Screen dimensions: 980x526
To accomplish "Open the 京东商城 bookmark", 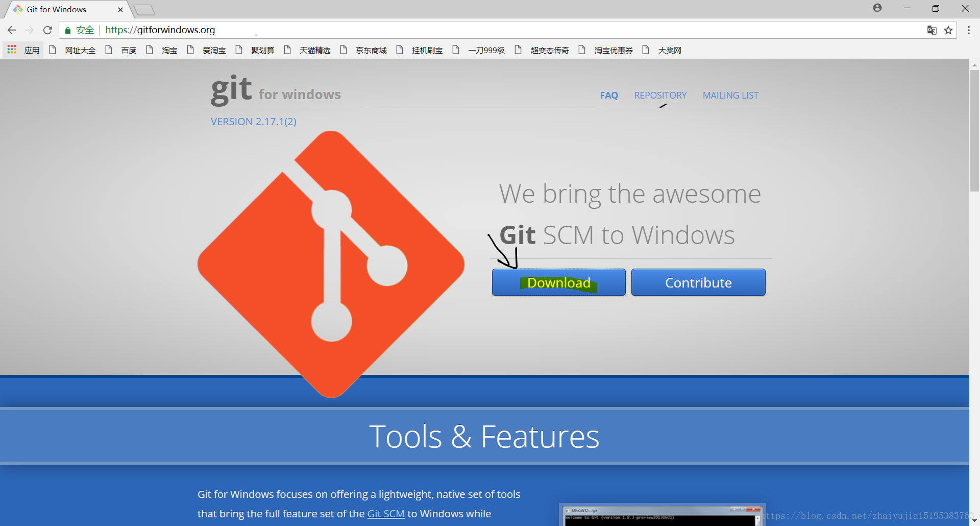I will tap(363, 50).
